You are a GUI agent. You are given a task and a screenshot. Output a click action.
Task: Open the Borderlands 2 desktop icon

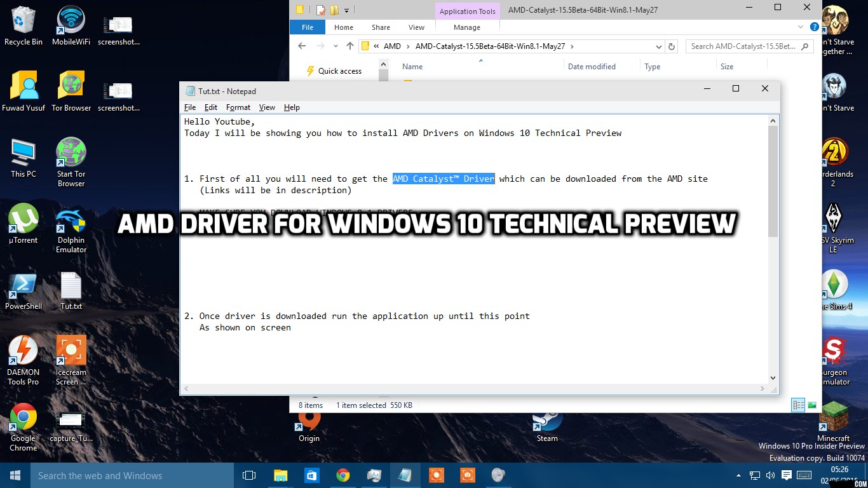(x=834, y=162)
